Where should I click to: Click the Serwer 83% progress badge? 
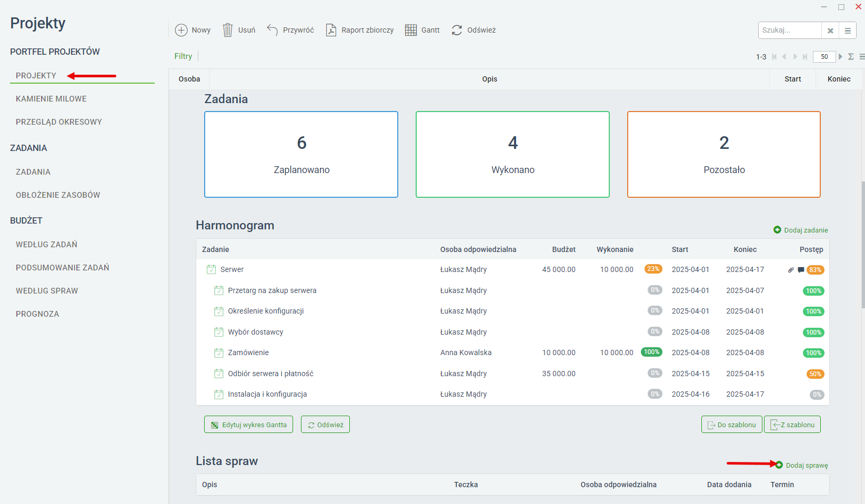tap(816, 270)
